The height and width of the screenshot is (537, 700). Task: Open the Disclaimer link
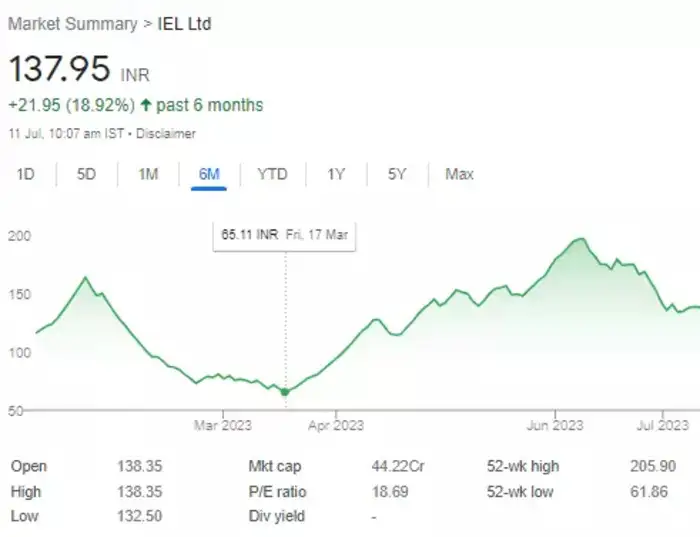click(166, 133)
